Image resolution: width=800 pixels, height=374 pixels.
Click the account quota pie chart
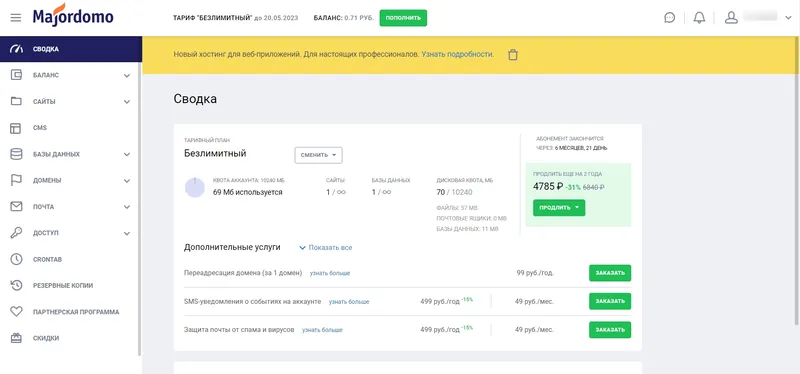pos(195,187)
